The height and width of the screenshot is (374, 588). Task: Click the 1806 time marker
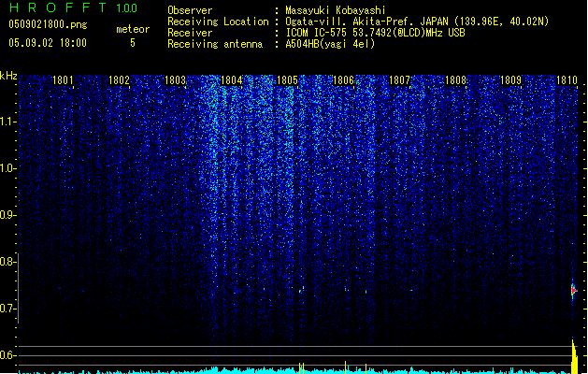point(343,80)
